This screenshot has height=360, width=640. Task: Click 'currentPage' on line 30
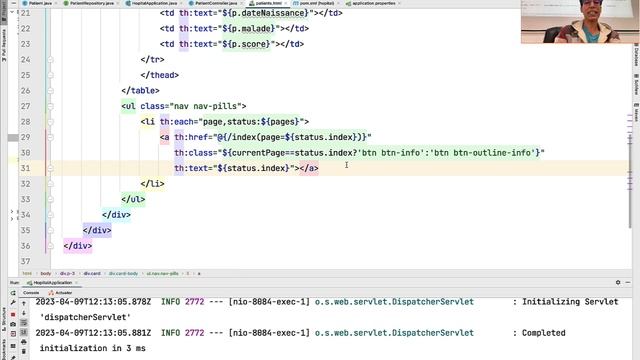tap(256, 153)
